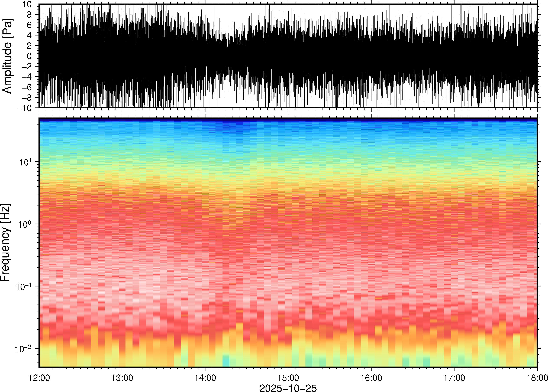Click the 10⁻¹ frequency tick label
This screenshot has width=548, height=392.
(24, 286)
